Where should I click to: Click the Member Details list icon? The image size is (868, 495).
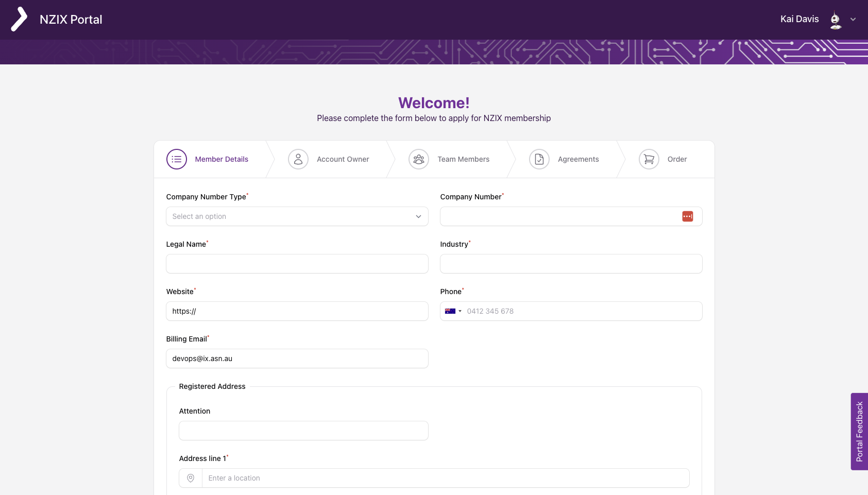(x=177, y=159)
